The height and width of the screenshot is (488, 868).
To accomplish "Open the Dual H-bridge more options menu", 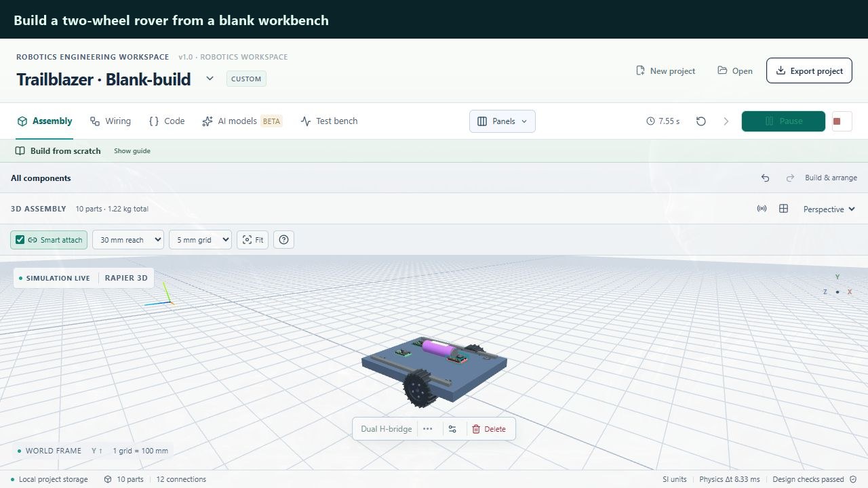I will click(x=427, y=429).
